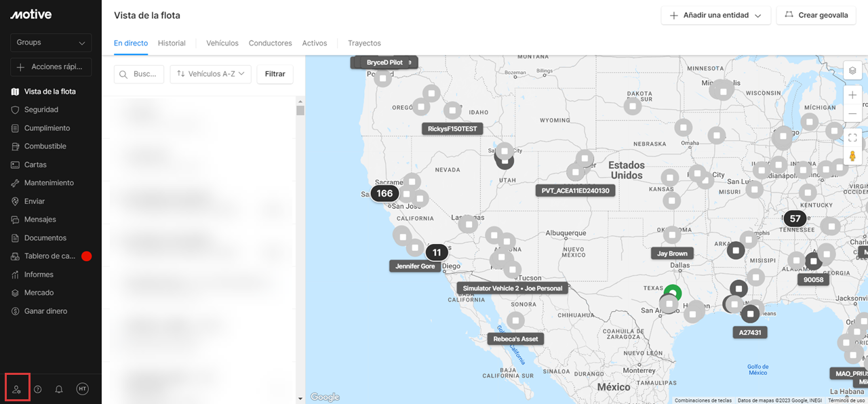Select the green vehicle marker in Texas
The width and height of the screenshot is (868, 404).
pyautogui.click(x=672, y=293)
